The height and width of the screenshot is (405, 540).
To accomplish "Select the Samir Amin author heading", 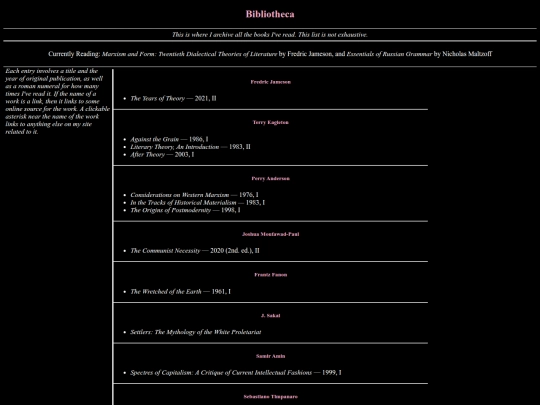I will point(271,356).
